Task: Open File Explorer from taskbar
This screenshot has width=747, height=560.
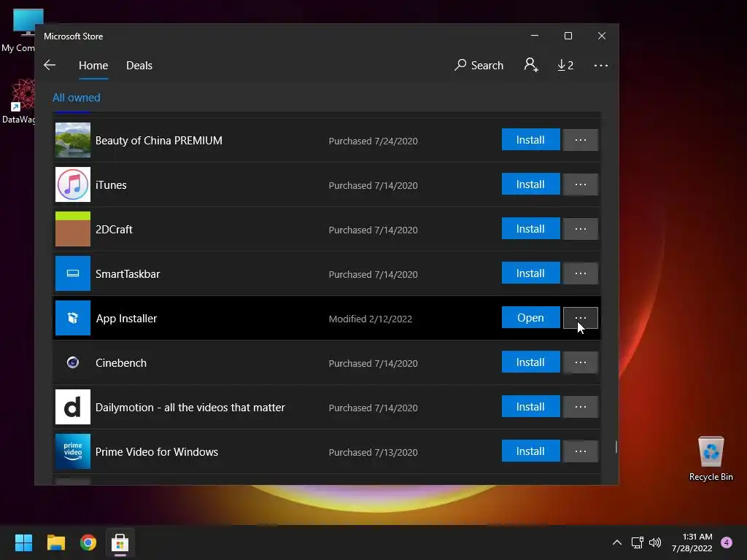Action: tap(55, 542)
